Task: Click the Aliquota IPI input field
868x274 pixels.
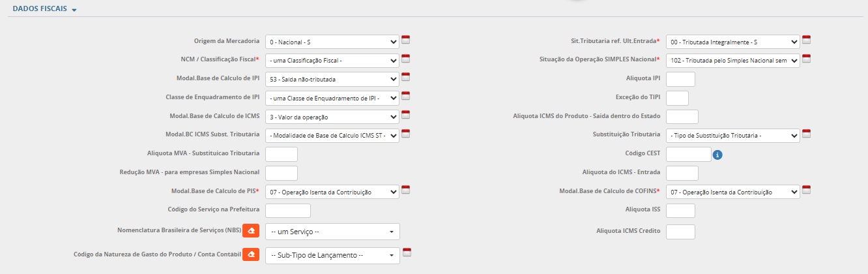Action: pos(680,80)
